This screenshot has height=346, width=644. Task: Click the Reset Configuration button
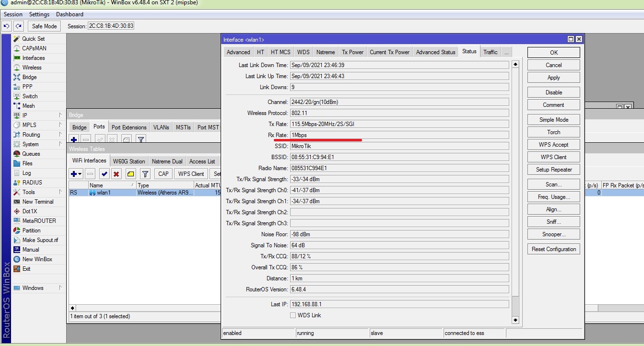point(554,249)
